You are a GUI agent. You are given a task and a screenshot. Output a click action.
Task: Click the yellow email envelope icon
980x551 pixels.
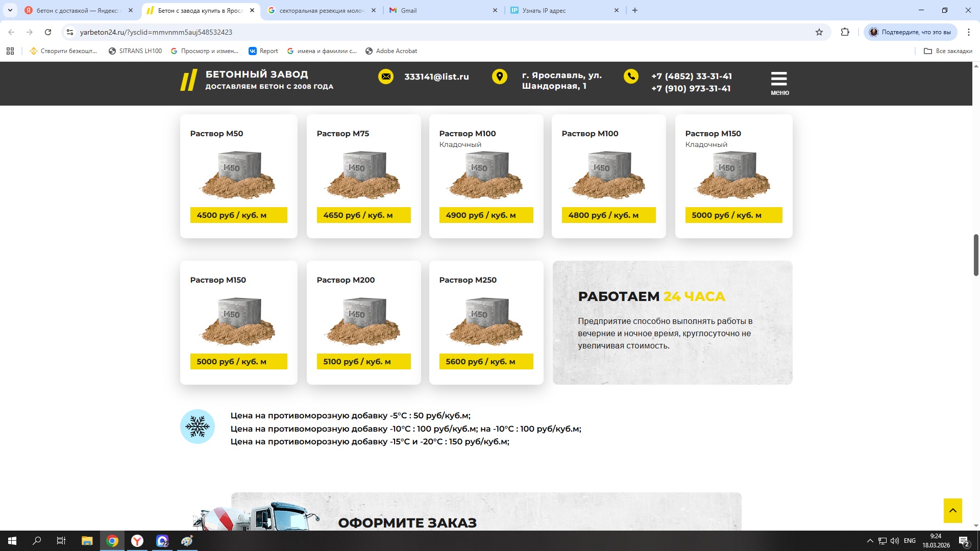pyautogui.click(x=386, y=77)
